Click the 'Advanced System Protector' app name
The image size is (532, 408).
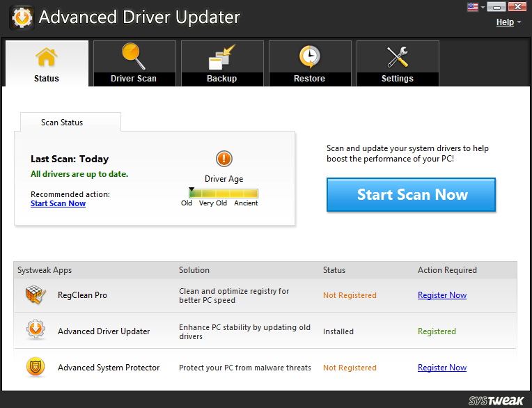point(109,368)
